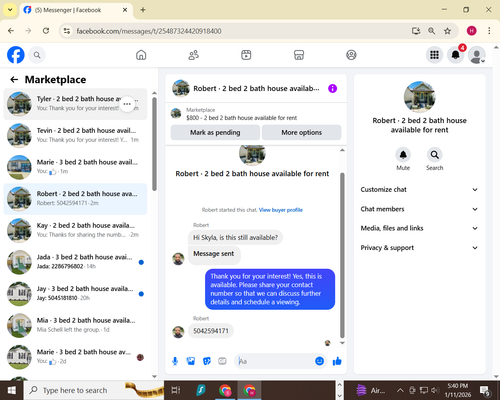Go to the Home feed icon
This screenshot has height=400, width=500.
pos(141,55)
